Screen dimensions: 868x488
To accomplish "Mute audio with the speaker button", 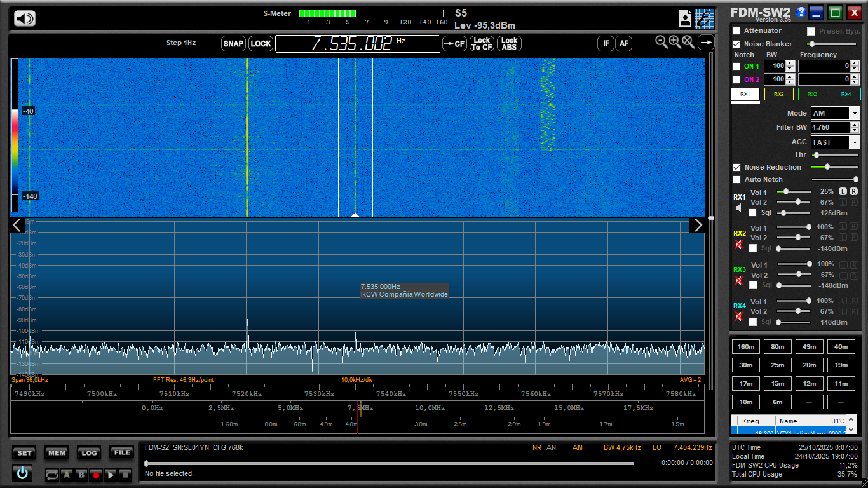I will point(25,18).
